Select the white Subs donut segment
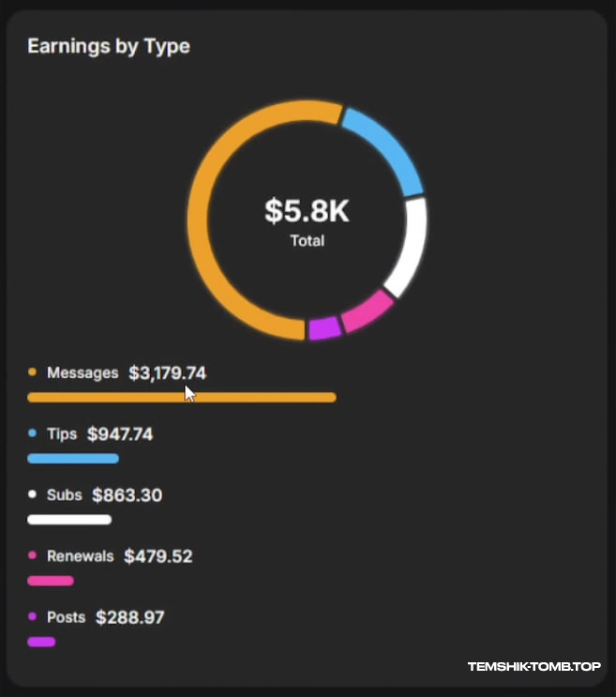 point(409,247)
